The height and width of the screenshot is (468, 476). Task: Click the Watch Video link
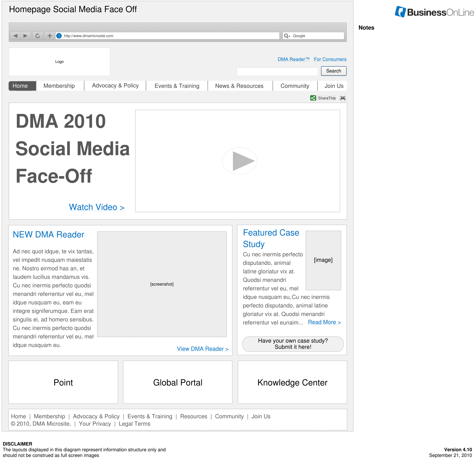tap(96, 207)
